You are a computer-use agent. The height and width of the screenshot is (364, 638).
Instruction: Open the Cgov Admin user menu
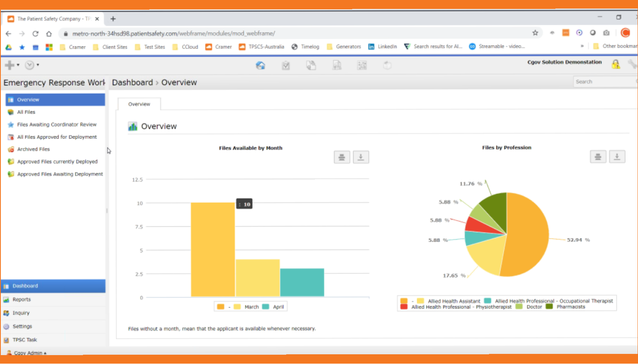(27, 353)
